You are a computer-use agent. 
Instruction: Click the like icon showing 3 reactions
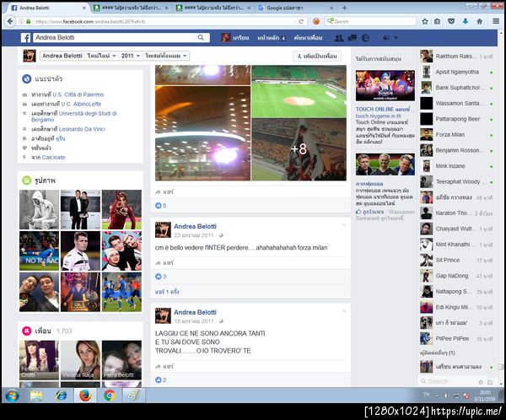(159, 277)
